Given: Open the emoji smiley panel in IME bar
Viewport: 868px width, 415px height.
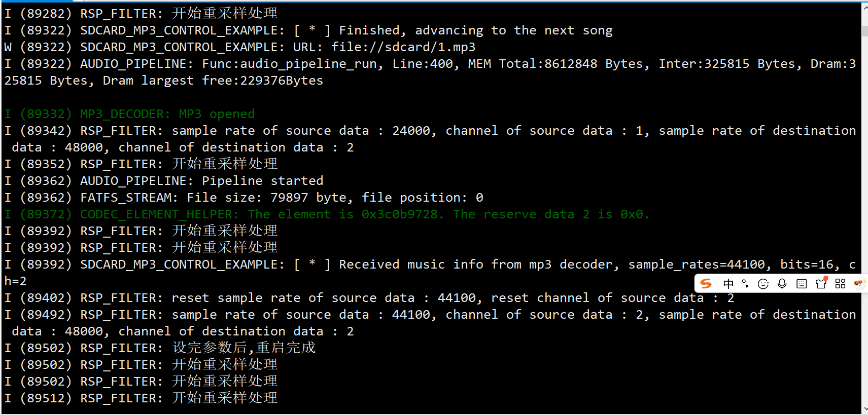Looking at the screenshot, I should point(763,284).
